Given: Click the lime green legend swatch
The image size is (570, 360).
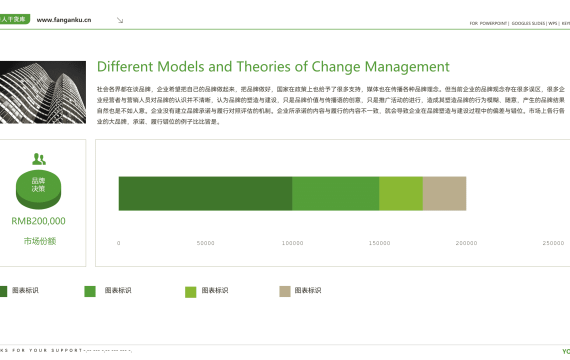Looking at the screenshot, I should [x=190, y=292].
